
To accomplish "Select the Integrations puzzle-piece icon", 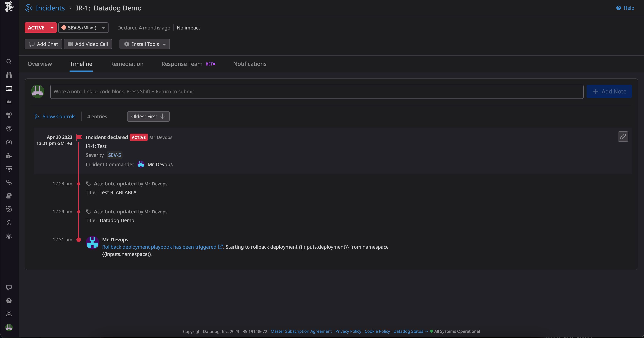I will [9, 156].
